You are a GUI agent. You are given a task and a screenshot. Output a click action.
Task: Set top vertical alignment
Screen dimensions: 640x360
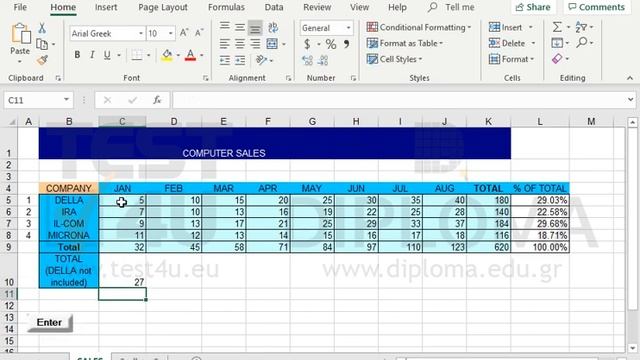click(x=224, y=27)
